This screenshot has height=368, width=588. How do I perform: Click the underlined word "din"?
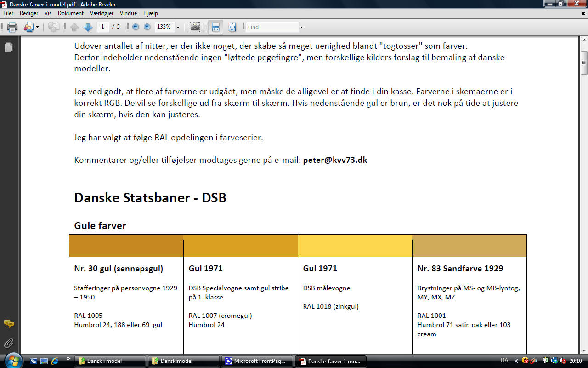382,92
